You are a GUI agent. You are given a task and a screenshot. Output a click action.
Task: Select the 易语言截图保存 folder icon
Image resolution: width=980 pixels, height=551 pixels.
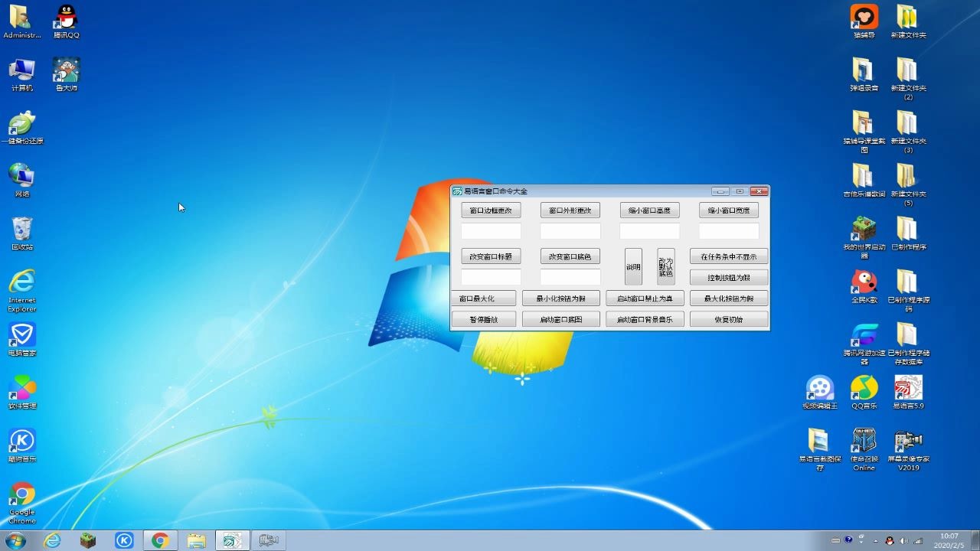[820, 449]
